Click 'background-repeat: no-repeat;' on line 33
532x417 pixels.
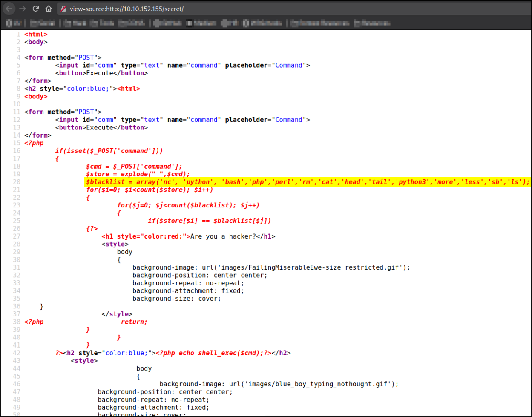pos(188,283)
